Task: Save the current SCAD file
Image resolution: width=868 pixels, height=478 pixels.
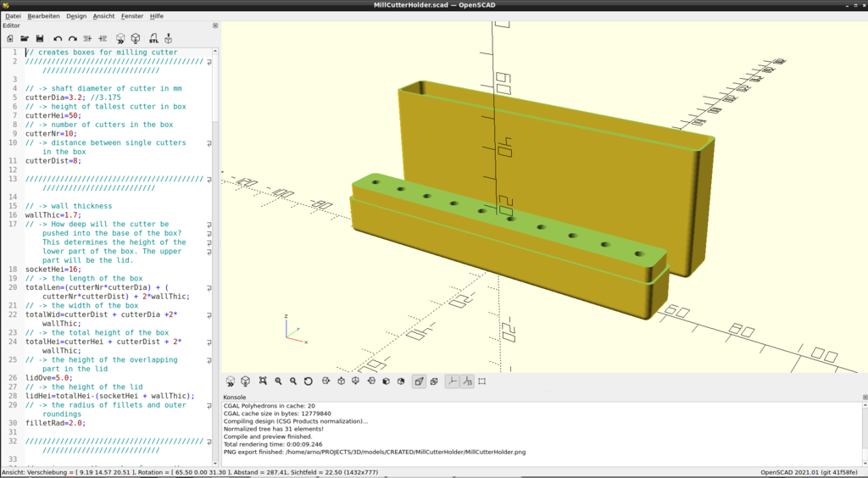Action: point(39,39)
